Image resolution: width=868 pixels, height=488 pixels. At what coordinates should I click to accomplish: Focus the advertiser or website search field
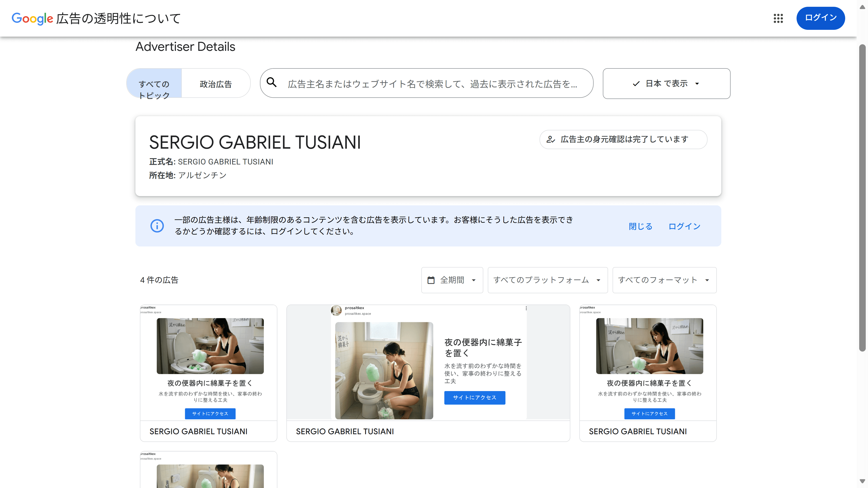click(x=427, y=83)
